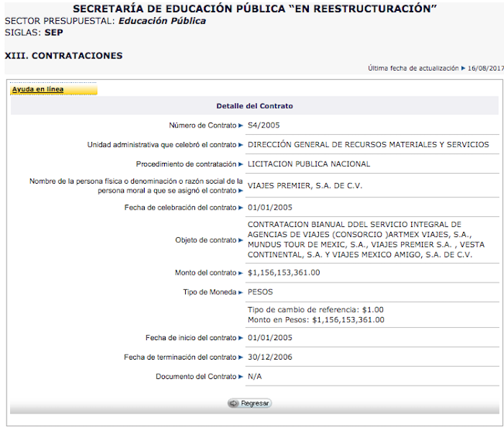Screen dimensions: 504x431
Task: Click the arrow before the last update date
Action: coord(463,68)
